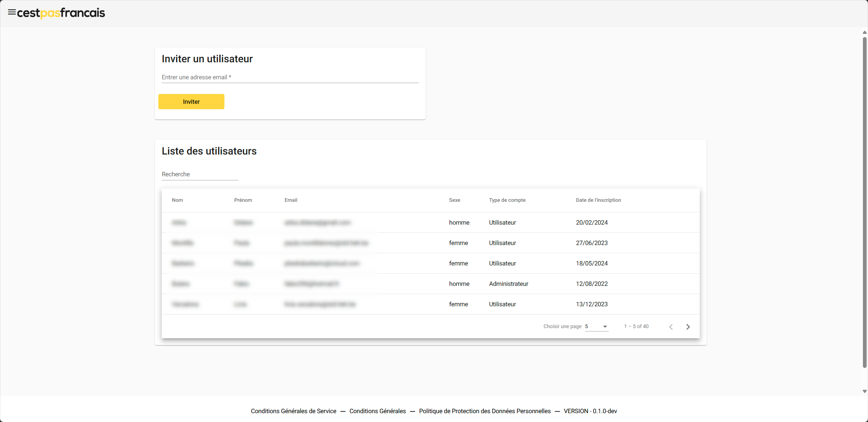Select the date 18/05/2024 cell

(592, 263)
